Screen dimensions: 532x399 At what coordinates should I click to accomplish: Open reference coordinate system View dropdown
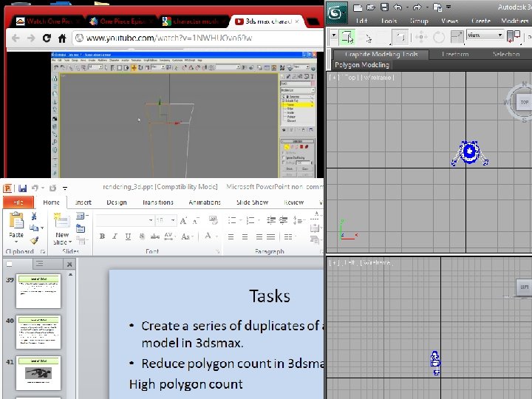pyautogui.click(x=485, y=35)
